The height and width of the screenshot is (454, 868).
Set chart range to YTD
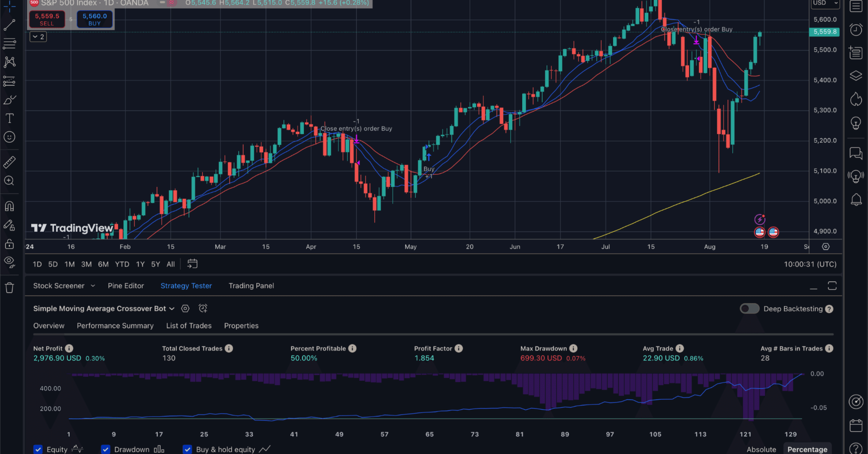click(122, 264)
